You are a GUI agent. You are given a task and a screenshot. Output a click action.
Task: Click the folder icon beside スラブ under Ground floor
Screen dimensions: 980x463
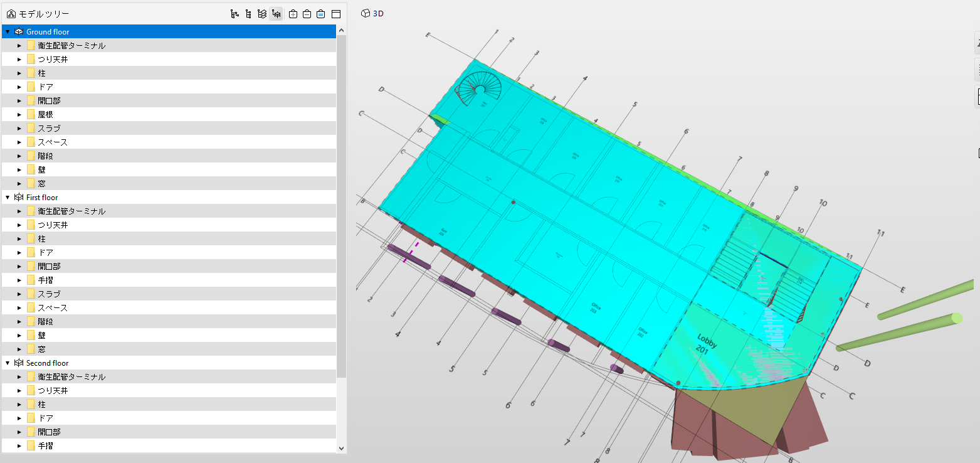point(31,128)
